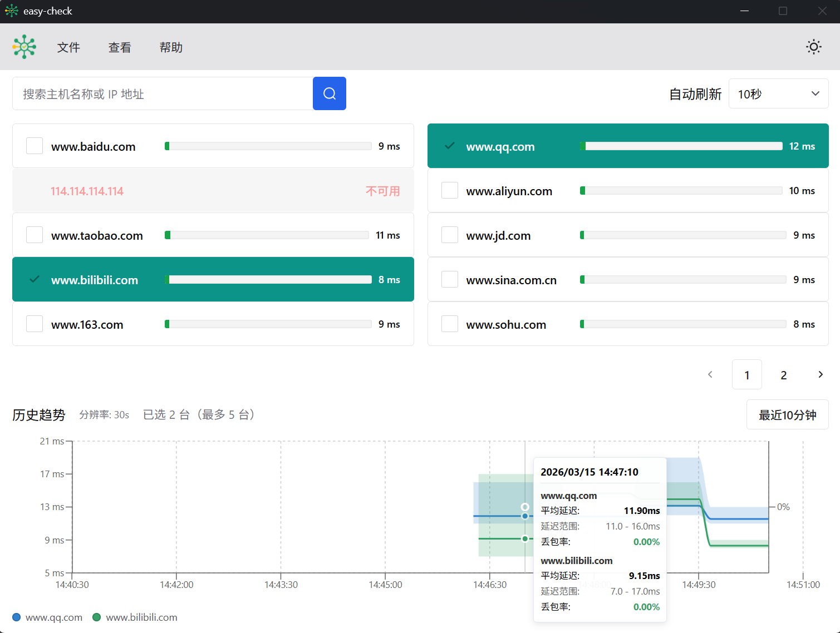Click the www.163.com latency bar
The width and height of the screenshot is (840, 633).
click(268, 324)
